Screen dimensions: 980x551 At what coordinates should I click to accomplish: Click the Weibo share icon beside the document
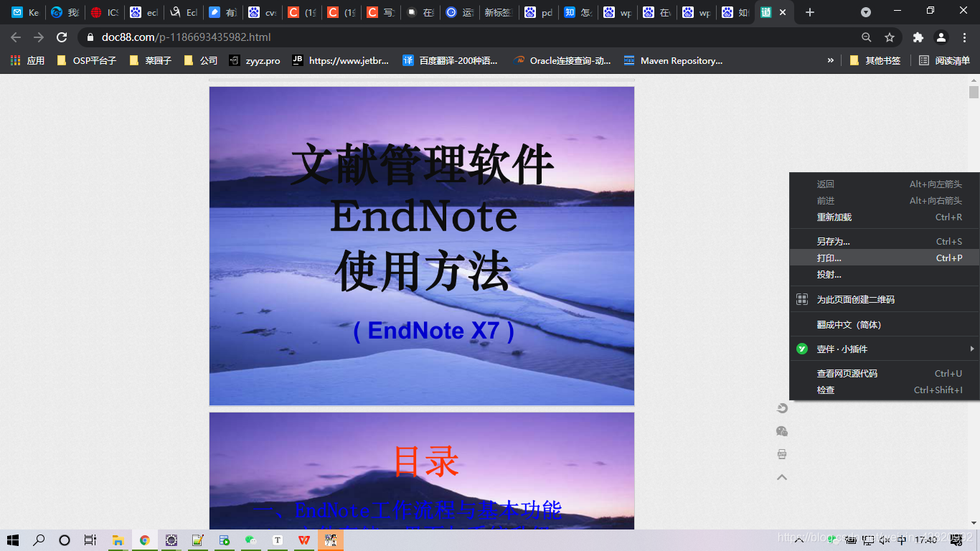pyautogui.click(x=782, y=408)
